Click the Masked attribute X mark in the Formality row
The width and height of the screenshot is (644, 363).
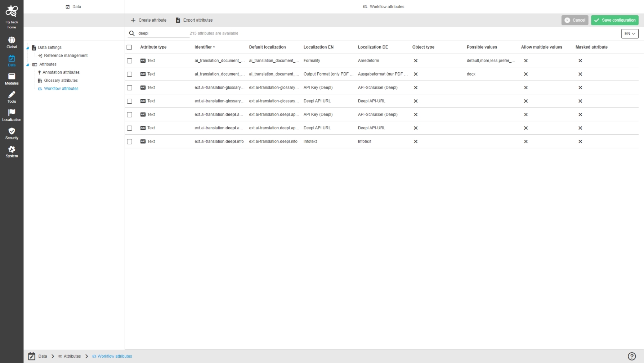(580, 60)
